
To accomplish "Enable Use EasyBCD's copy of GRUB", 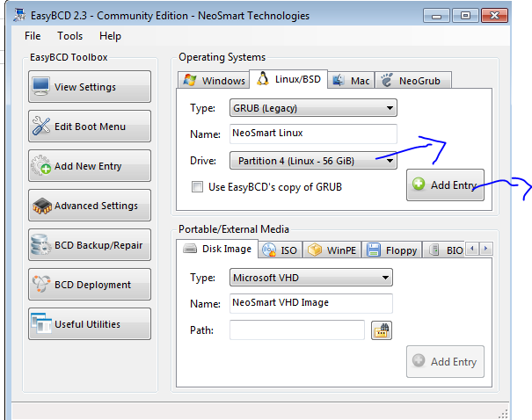I will coord(197,187).
